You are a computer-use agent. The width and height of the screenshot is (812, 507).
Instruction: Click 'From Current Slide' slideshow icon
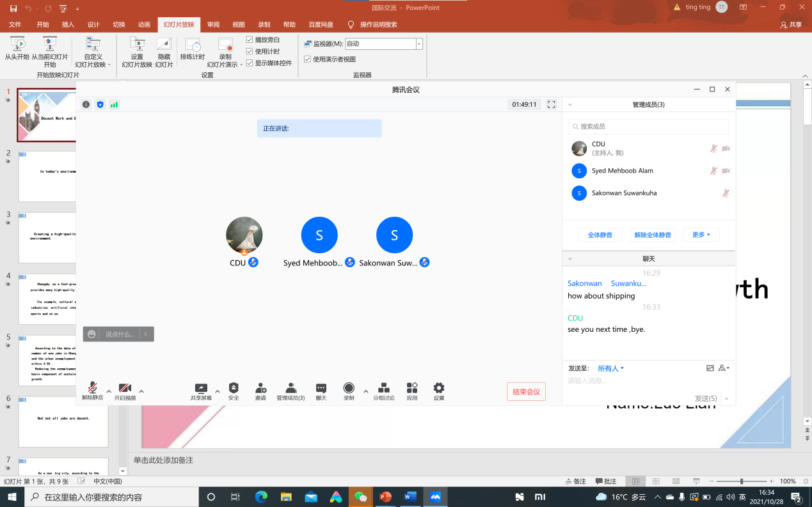[50, 44]
